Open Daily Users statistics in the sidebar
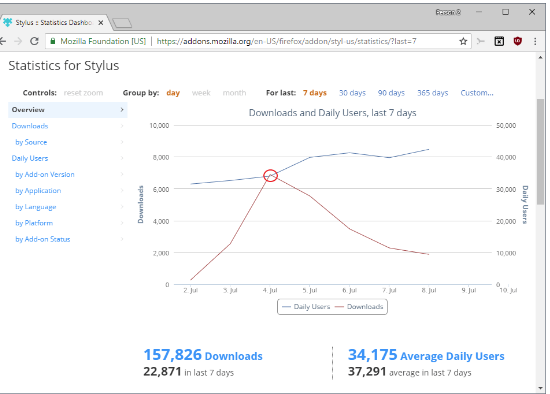 click(30, 158)
